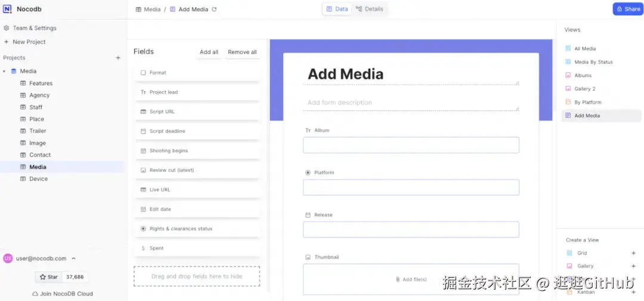644x301 pixels.
Task: Click the 37,686 star count
Action: click(75, 277)
